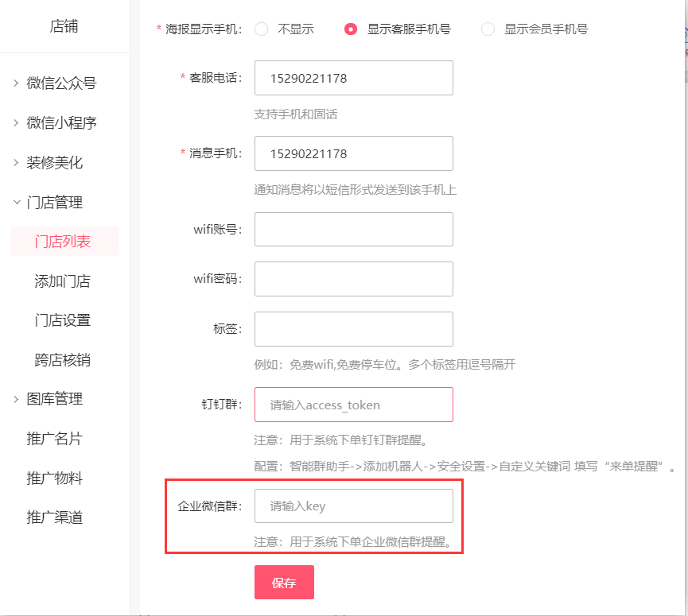Screen dimensions: 688x616
Task: Expand 图库管理 chevron in sidebar
Action: click(x=16, y=399)
